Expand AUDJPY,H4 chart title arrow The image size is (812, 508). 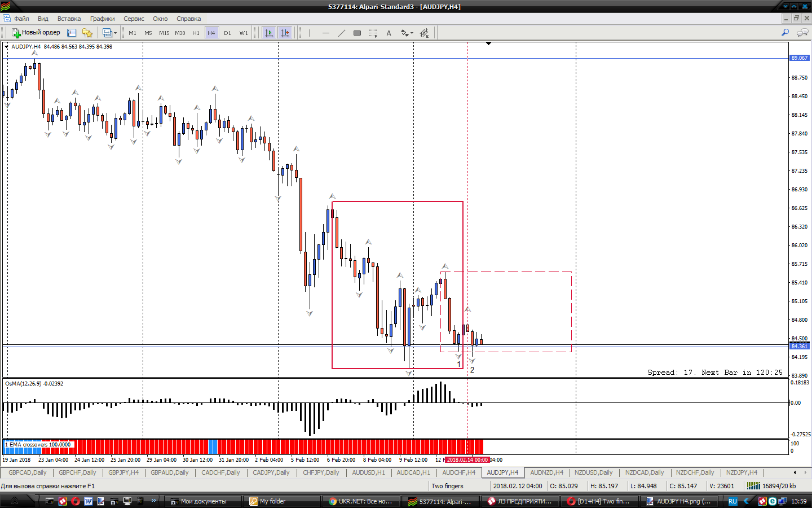click(7, 47)
